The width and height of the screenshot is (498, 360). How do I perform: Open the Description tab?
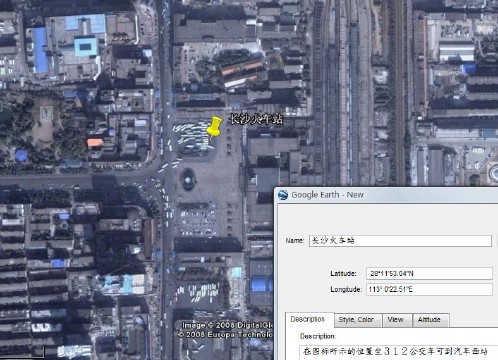(308, 319)
